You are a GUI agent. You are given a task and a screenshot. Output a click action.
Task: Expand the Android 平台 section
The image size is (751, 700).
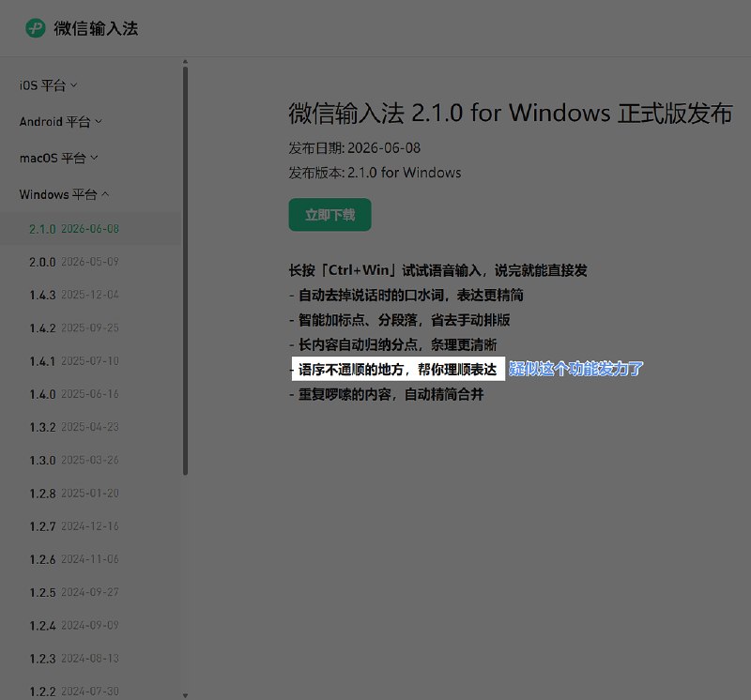coord(60,122)
